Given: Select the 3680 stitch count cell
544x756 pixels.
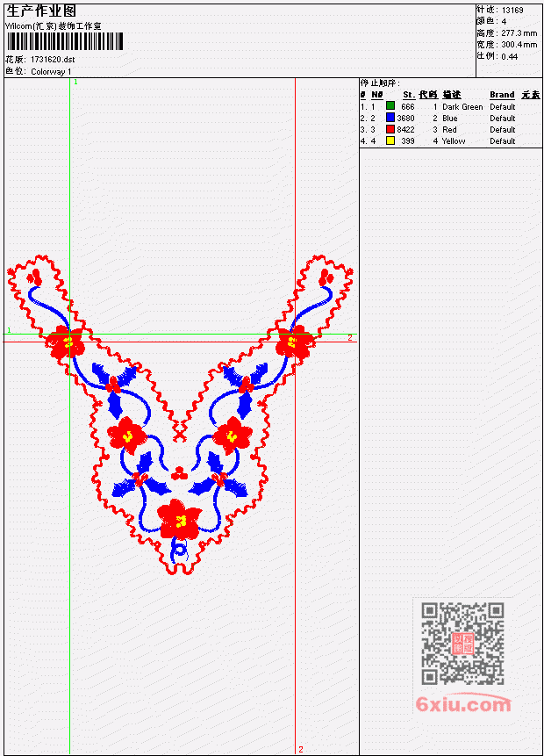Looking at the screenshot, I should coord(405,119).
